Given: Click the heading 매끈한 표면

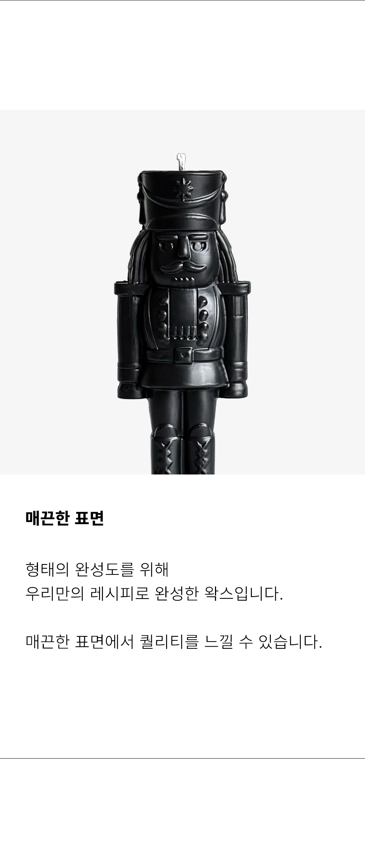Looking at the screenshot, I should pyautogui.click(x=65, y=518).
